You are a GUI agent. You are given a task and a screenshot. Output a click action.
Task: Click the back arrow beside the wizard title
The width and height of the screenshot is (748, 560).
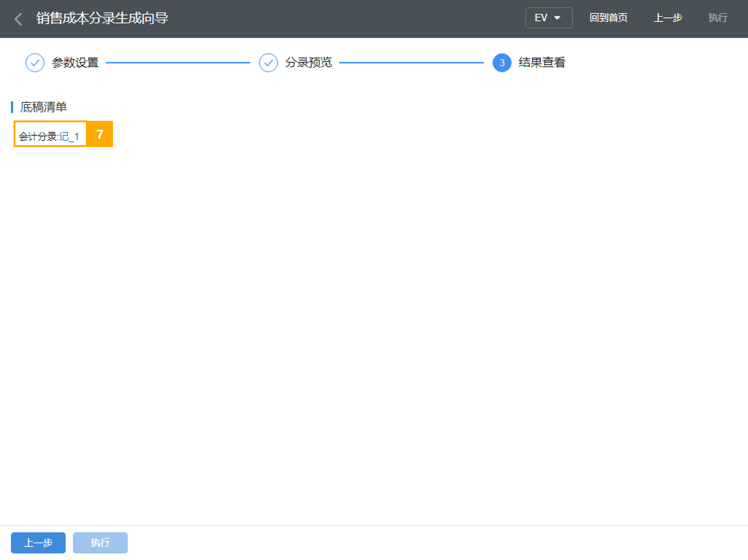pyautogui.click(x=18, y=19)
